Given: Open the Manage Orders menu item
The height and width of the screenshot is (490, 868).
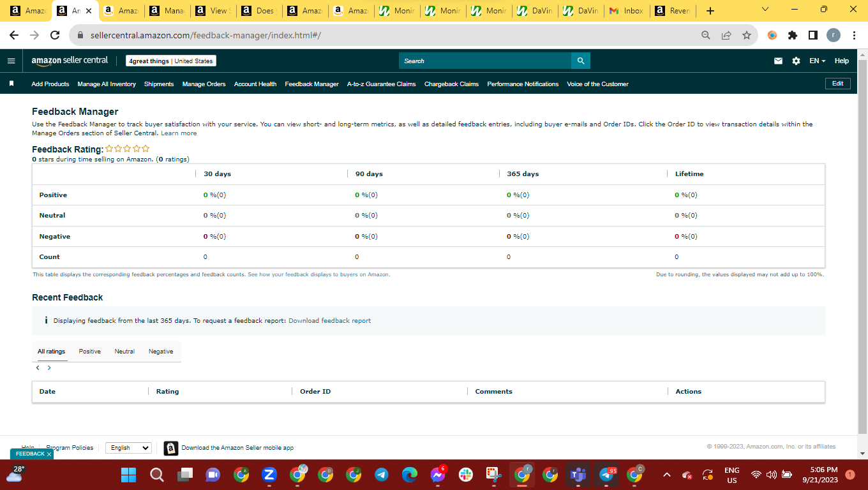Looking at the screenshot, I should pos(204,84).
